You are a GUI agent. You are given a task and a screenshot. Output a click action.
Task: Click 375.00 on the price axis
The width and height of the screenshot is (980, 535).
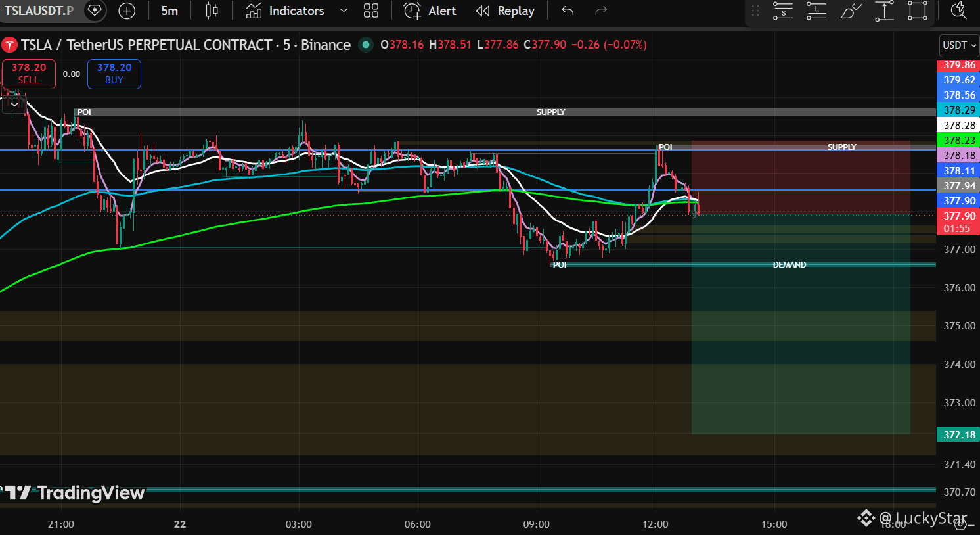pos(959,325)
